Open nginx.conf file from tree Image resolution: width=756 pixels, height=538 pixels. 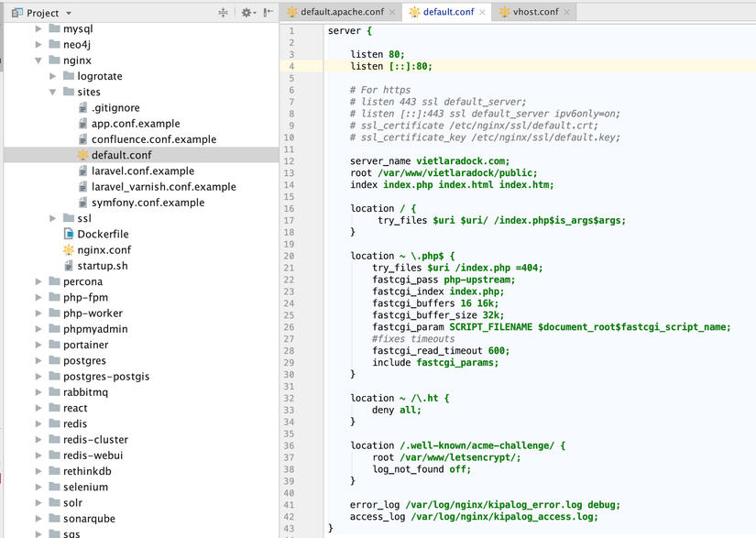pos(104,249)
